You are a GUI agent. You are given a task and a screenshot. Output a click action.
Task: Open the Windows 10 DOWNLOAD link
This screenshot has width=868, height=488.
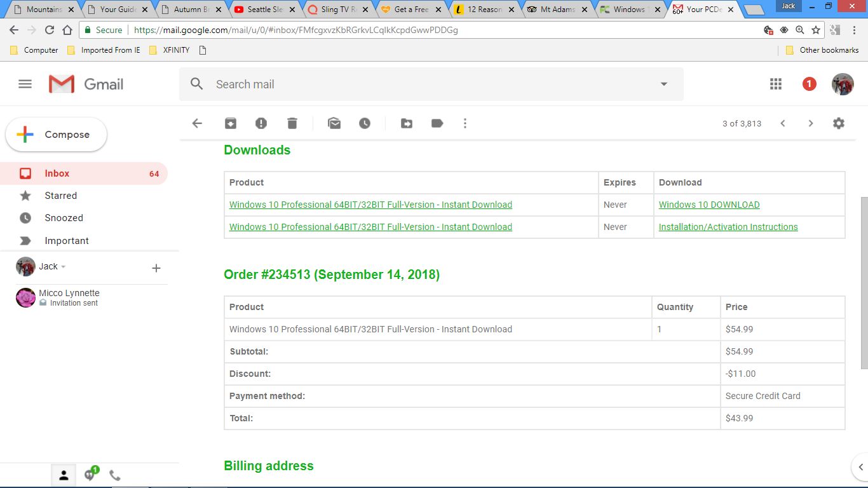click(x=709, y=205)
